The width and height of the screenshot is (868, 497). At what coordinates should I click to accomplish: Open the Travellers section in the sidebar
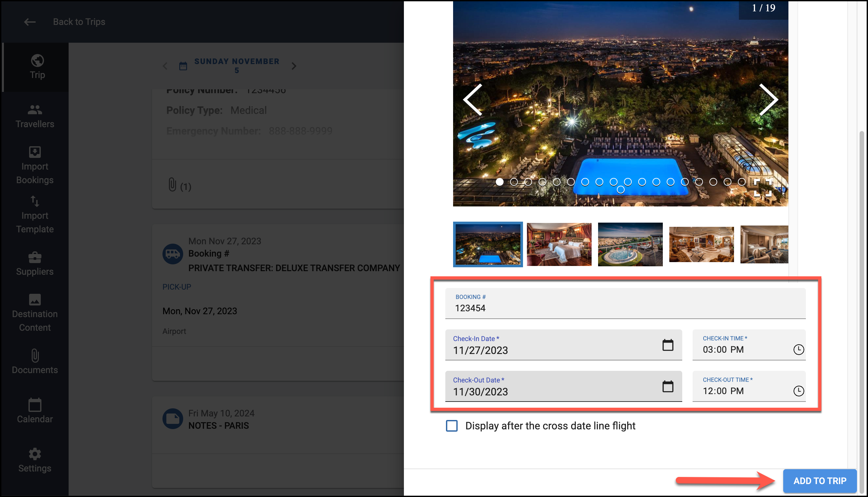(x=35, y=116)
